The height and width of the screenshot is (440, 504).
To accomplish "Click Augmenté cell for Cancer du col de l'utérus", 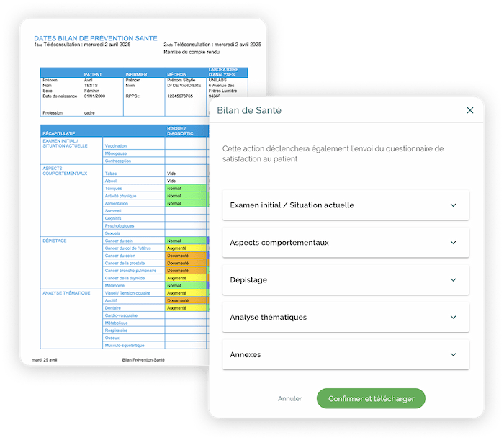I will [x=186, y=248].
